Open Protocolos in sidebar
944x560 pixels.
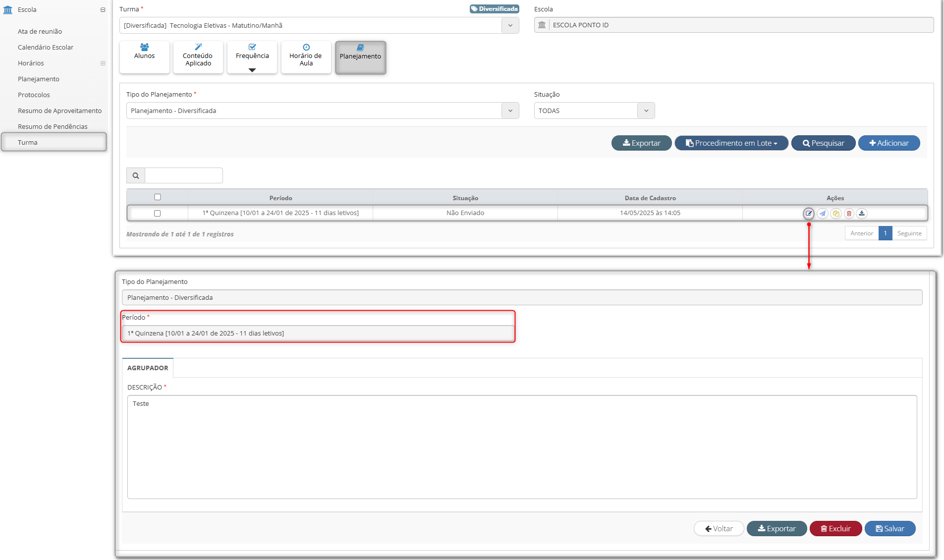pyautogui.click(x=34, y=95)
